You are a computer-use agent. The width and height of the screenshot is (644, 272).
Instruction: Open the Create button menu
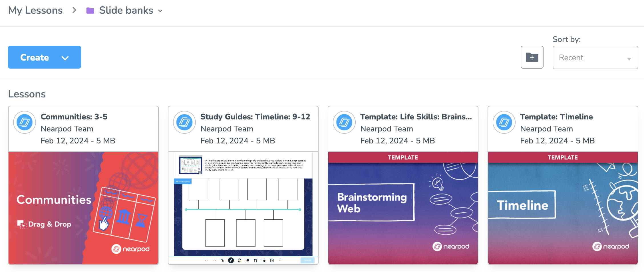[x=45, y=57]
